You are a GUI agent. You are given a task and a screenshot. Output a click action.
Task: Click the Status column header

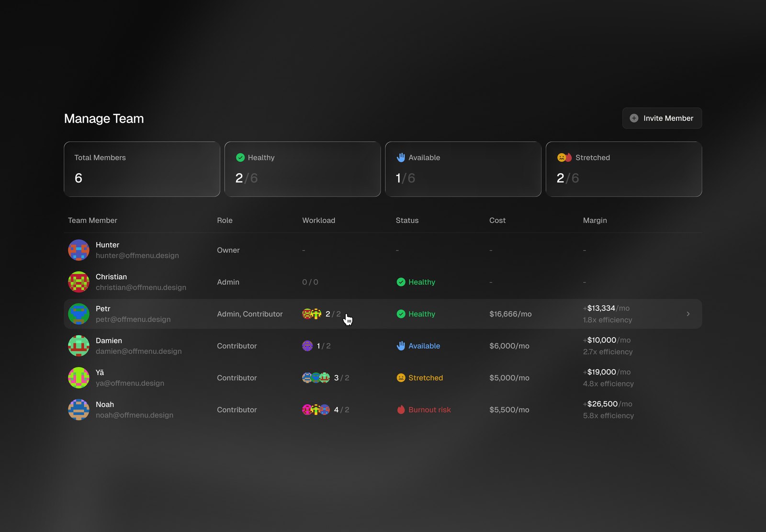coord(407,220)
